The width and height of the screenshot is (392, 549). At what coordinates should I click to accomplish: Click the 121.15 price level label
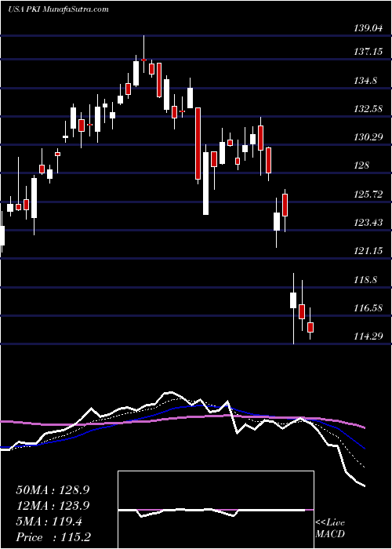[x=368, y=251]
